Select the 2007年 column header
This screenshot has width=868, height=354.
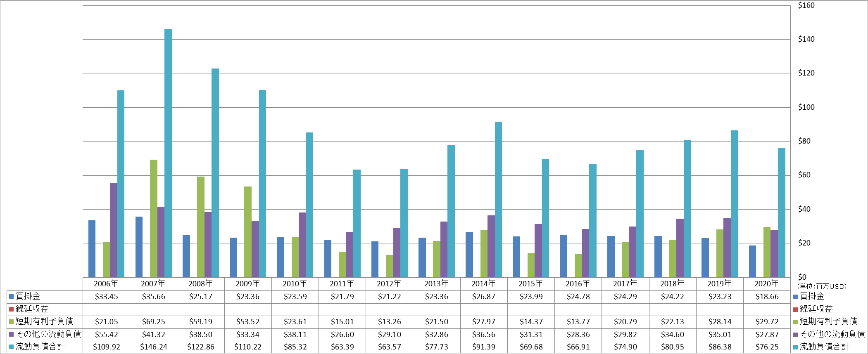[x=153, y=284]
